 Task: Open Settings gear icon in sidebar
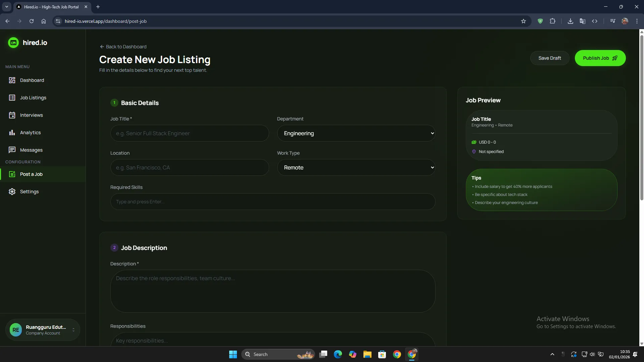click(12, 192)
